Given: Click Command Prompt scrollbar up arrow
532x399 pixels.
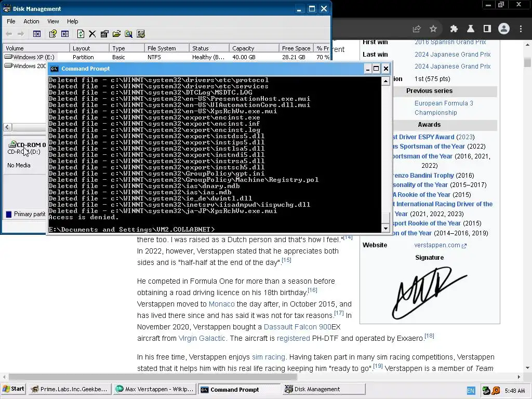Looking at the screenshot, I should pyautogui.click(x=385, y=81).
